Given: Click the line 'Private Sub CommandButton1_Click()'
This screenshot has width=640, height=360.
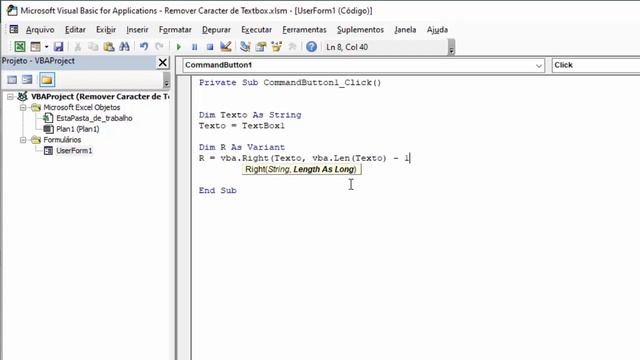Looking at the screenshot, I should pos(290,82).
